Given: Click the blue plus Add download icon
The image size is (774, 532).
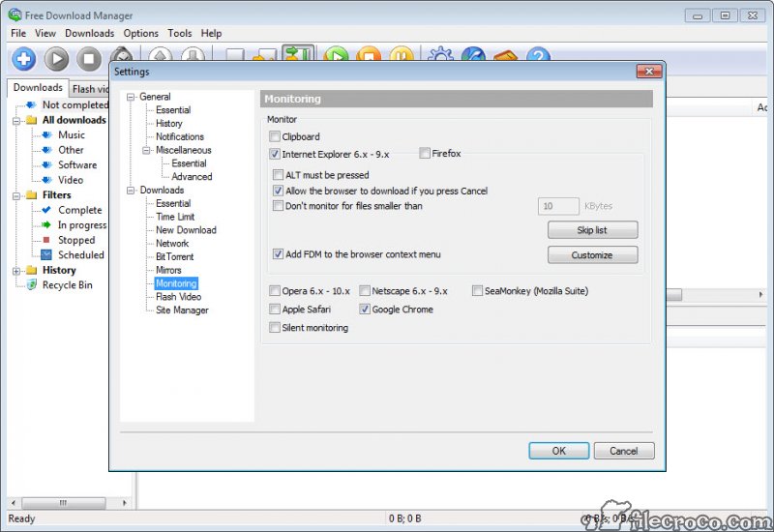Looking at the screenshot, I should point(23,59).
